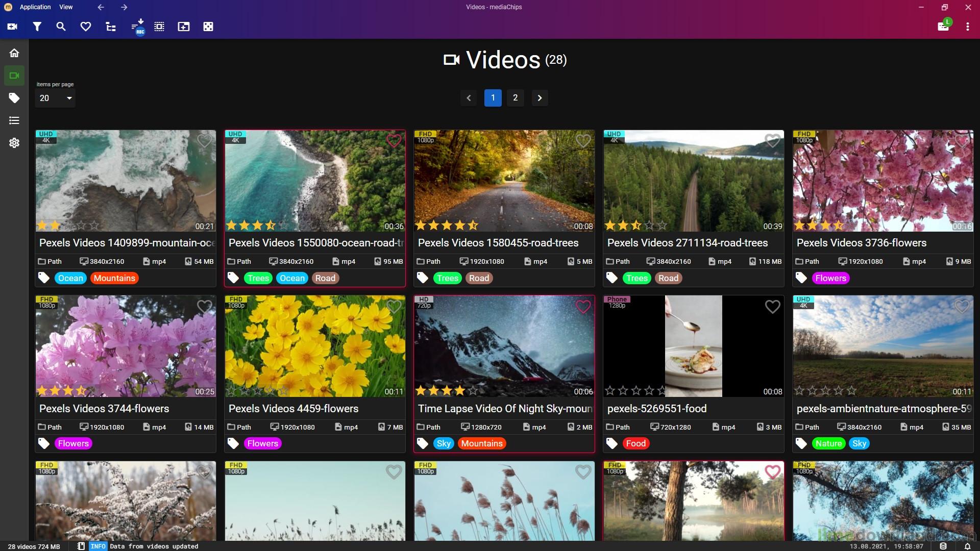Click the Mountains tag on first video

click(x=114, y=278)
